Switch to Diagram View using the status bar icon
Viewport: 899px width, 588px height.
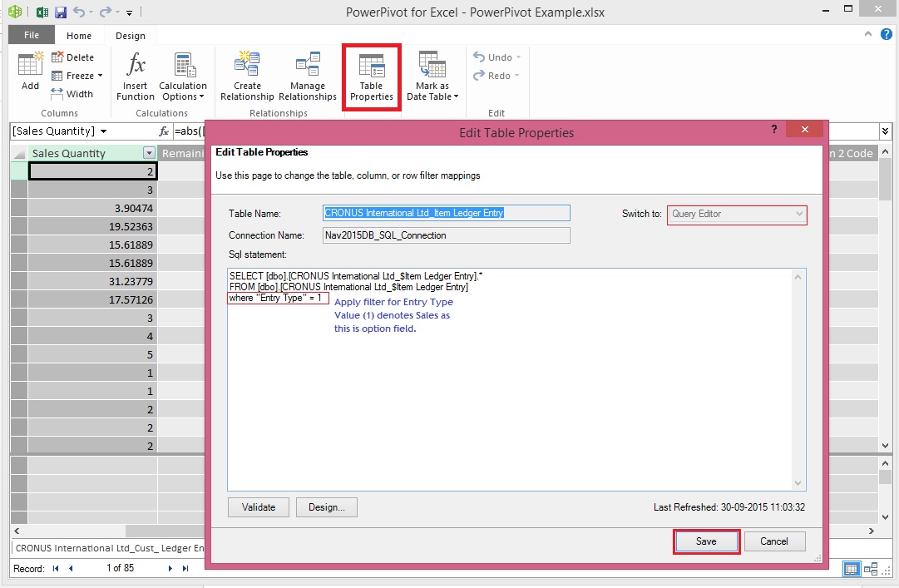pyautogui.click(x=870, y=568)
